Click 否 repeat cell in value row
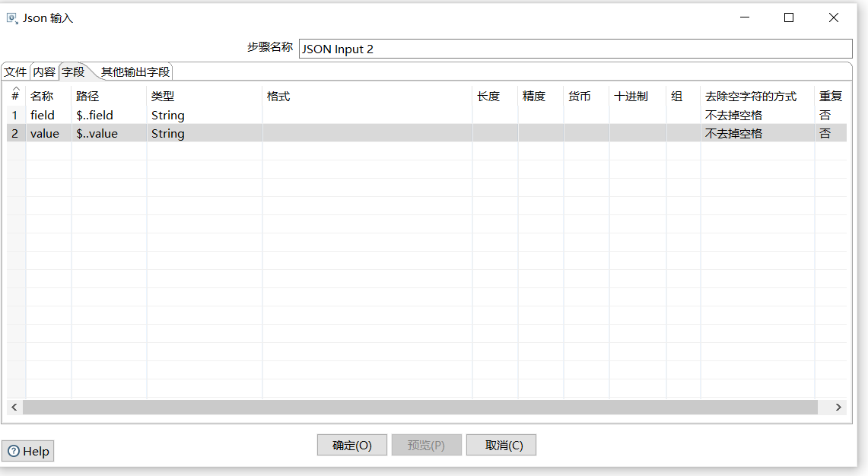 [831, 133]
